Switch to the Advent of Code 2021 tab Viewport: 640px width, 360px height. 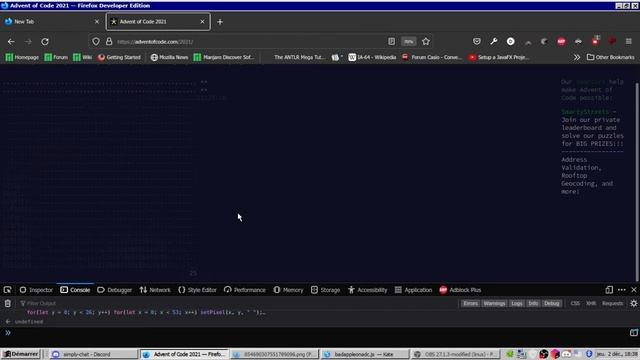pyautogui.click(x=158, y=22)
